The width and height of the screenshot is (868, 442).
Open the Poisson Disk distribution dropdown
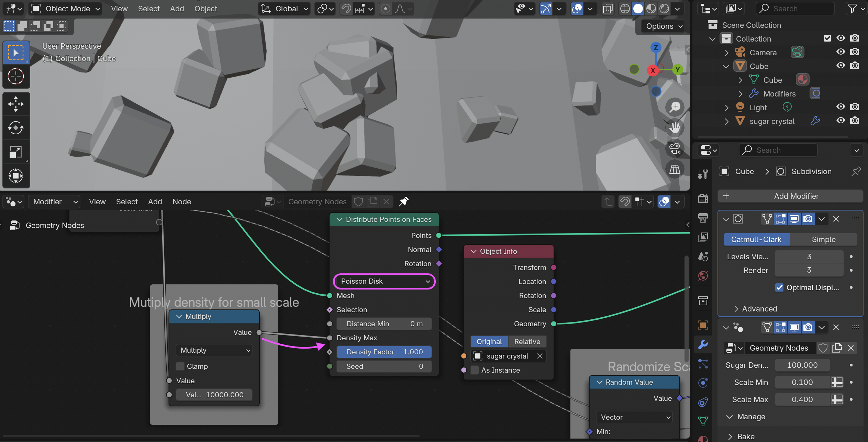384,281
